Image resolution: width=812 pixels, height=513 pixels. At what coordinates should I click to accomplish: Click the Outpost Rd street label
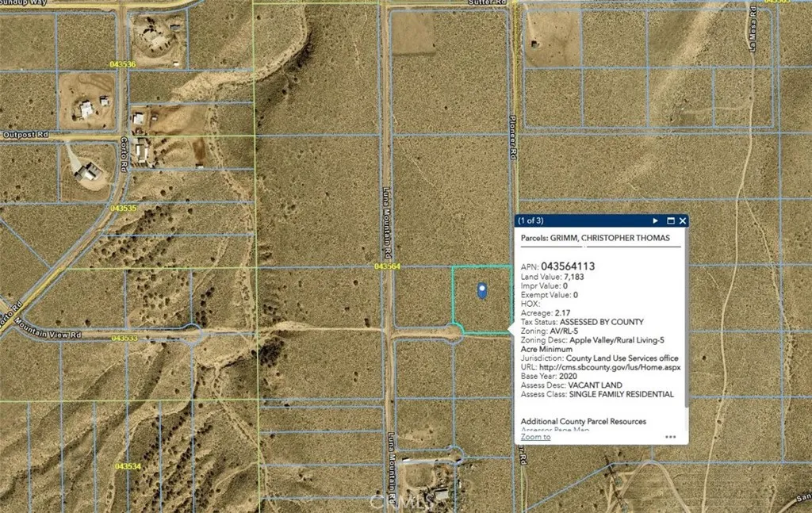coord(26,135)
